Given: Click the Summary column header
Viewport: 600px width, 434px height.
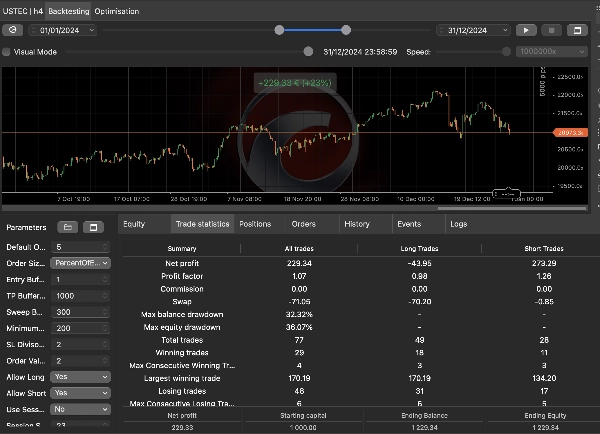Looking at the screenshot, I should [x=182, y=248].
